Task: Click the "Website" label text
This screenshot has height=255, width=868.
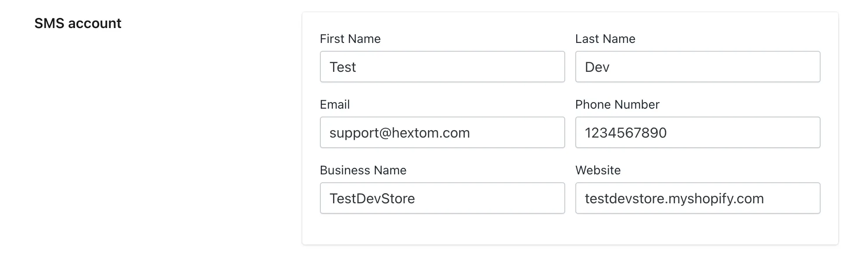Action: [598, 170]
